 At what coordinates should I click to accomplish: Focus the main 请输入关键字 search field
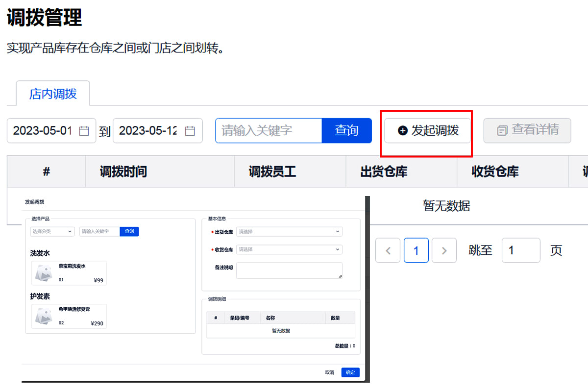[268, 130]
